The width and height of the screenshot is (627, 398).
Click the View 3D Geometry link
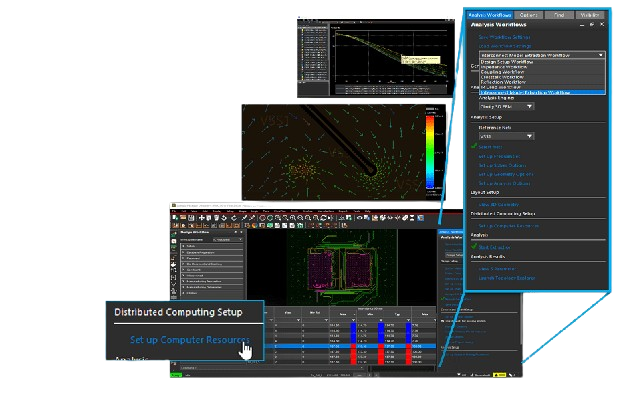tap(499, 204)
